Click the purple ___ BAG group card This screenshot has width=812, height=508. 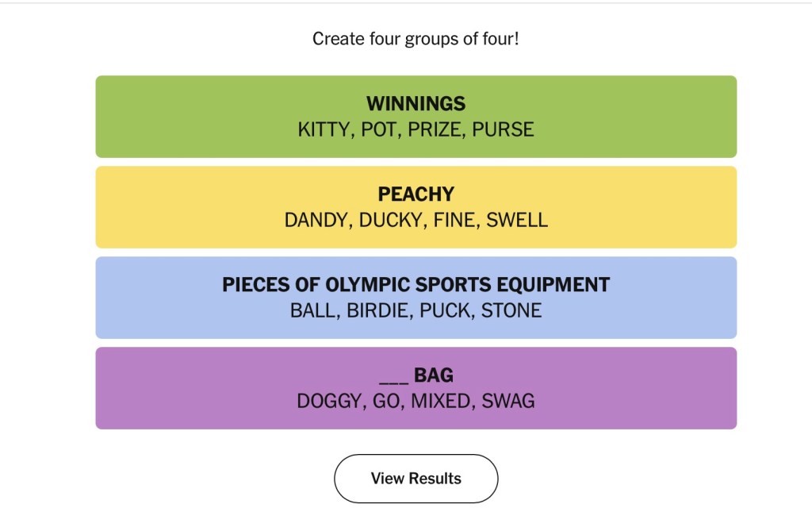pos(159,388)
